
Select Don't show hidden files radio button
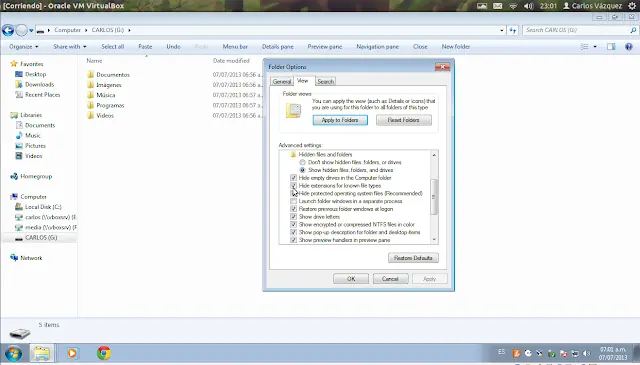click(x=302, y=162)
